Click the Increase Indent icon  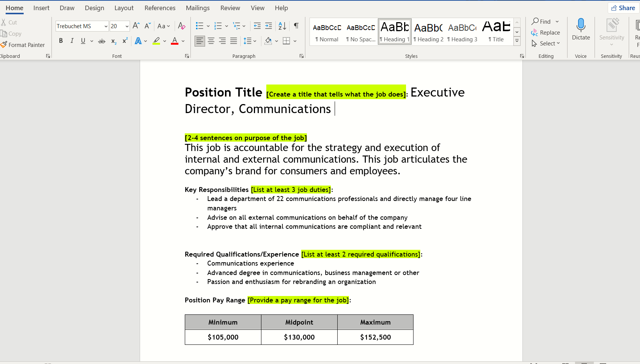tap(268, 26)
